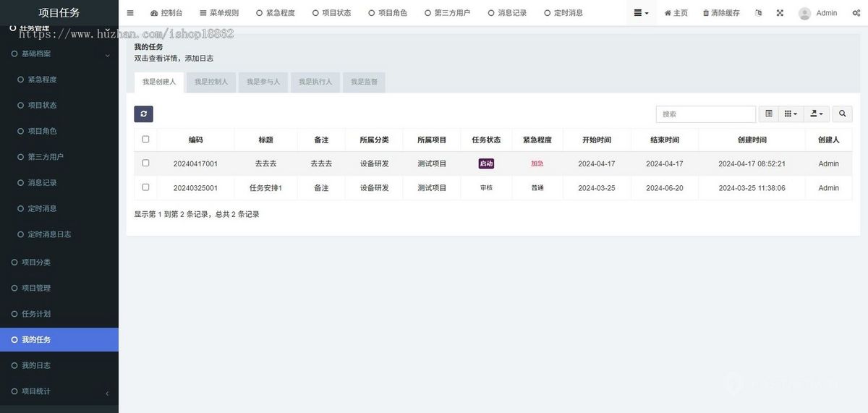Click the 普通 urgency cell
This screenshot has width=868, height=413.
coord(537,187)
